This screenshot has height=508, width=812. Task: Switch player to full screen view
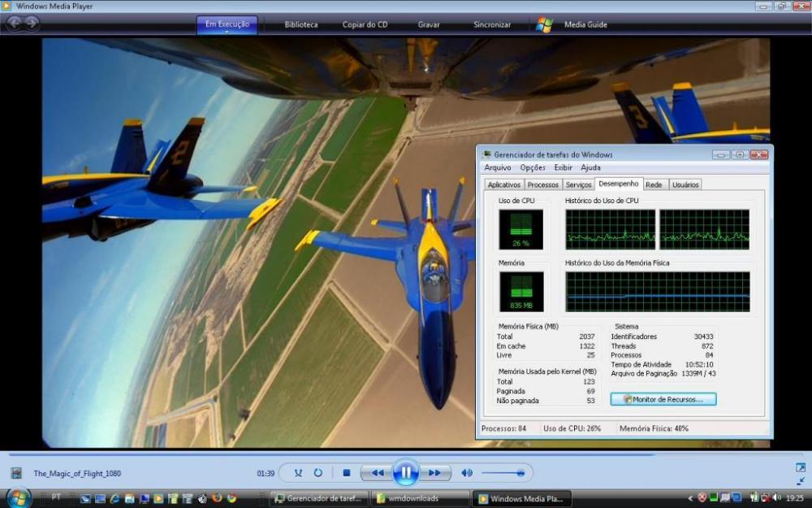pos(801,467)
